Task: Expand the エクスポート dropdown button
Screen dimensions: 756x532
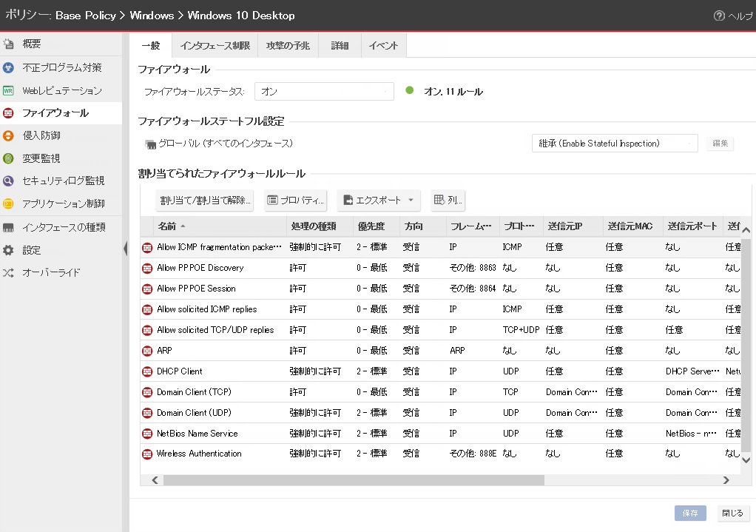Action: pos(379,200)
